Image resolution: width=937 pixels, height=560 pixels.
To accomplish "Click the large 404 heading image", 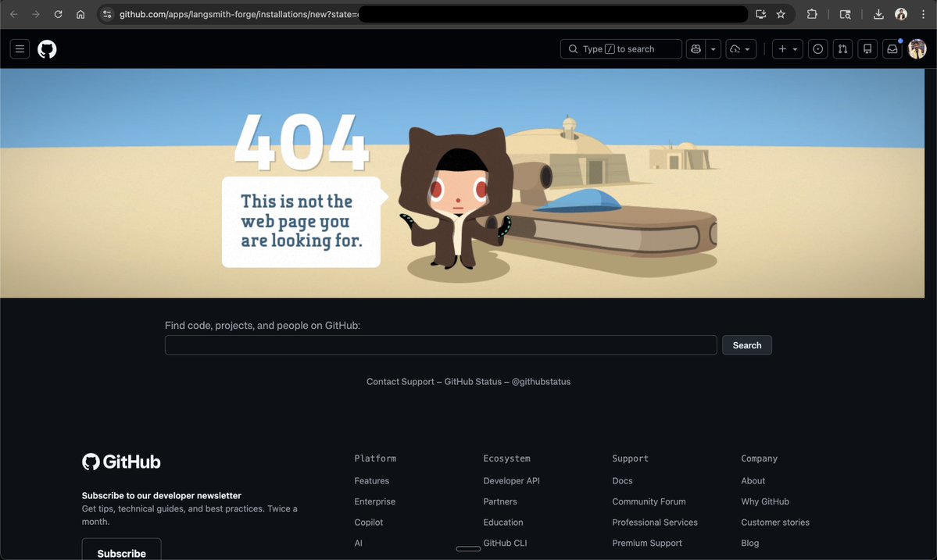I will click(x=301, y=142).
